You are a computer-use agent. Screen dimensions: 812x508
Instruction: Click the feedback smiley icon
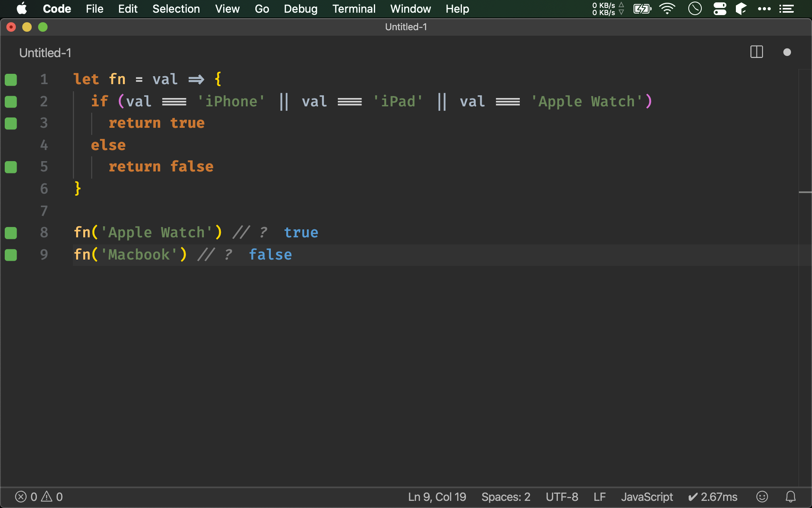tap(762, 496)
